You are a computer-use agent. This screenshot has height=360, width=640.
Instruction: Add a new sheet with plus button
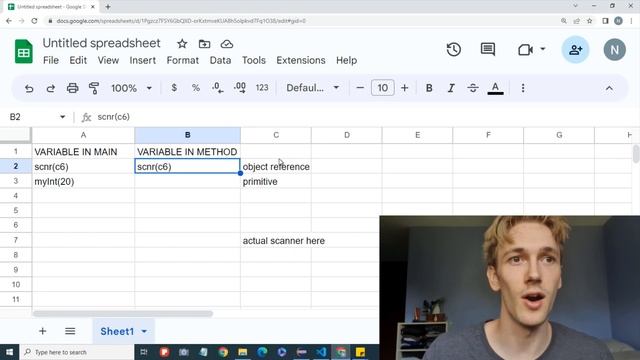click(42, 331)
